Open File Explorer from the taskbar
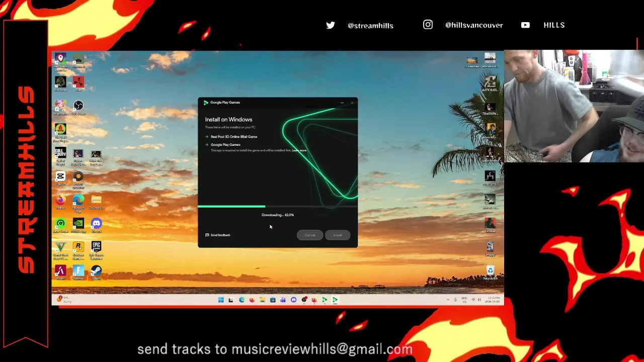Image resolution: width=644 pixels, height=362 pixels. pos(262,300)
